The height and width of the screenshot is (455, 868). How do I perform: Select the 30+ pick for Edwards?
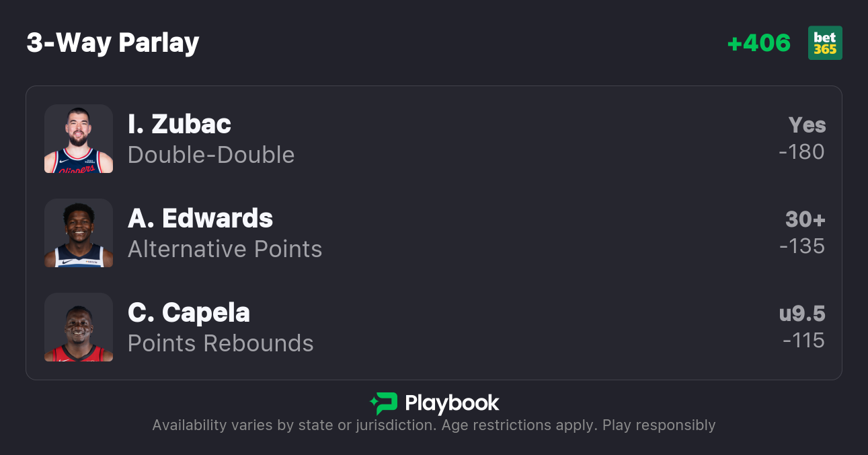pyautogui.click(x=805, y=219)
